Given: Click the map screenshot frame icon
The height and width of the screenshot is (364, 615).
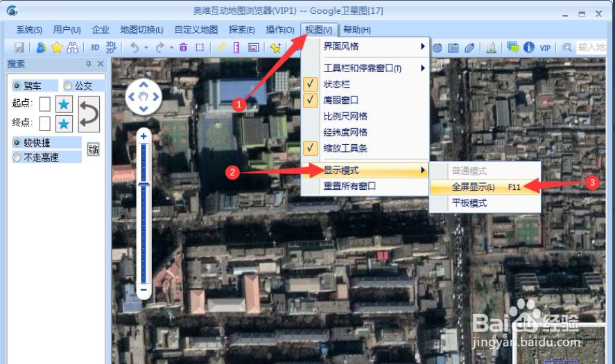Looking at the screenshot, I should [253, 47].
